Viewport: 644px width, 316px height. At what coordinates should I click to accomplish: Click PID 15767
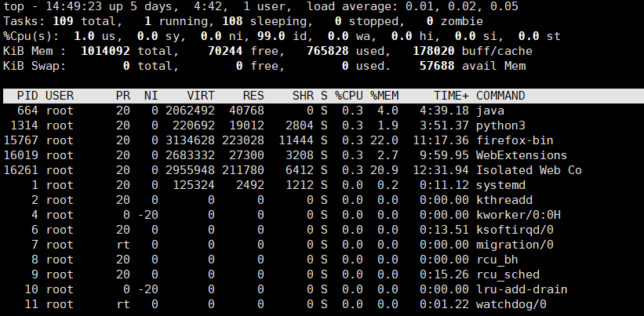(x=20, y=140)
